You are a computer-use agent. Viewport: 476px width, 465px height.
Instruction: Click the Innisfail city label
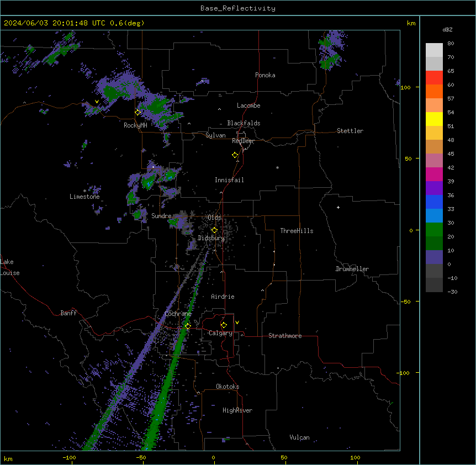tap(229, 180)
